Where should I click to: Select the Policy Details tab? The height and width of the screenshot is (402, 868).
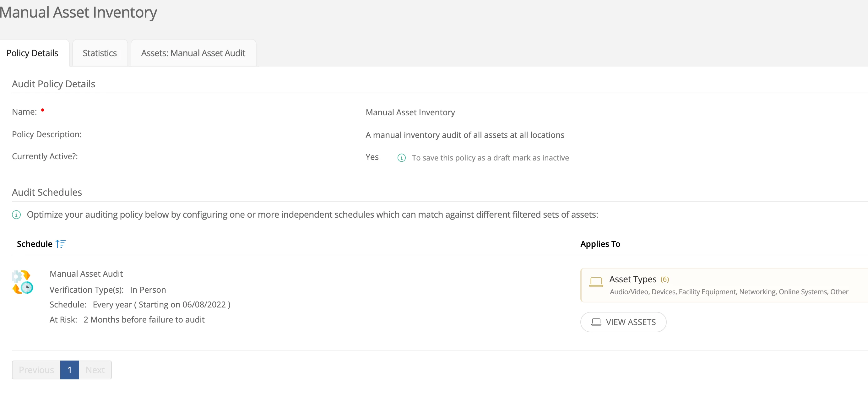[32, 53]
